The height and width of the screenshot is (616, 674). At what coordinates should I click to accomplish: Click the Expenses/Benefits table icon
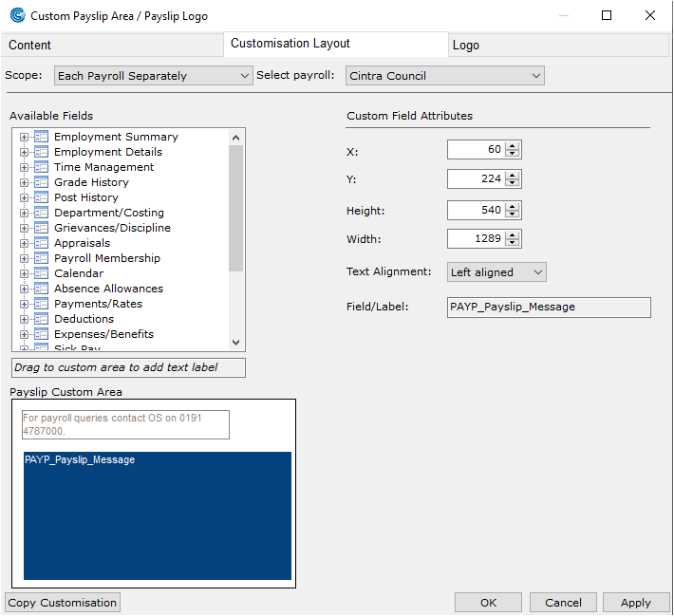pyautogui.click(x=41, y=334)
